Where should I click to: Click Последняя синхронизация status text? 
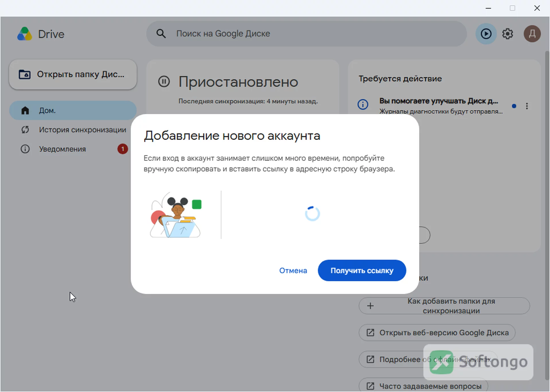(248, 101)
